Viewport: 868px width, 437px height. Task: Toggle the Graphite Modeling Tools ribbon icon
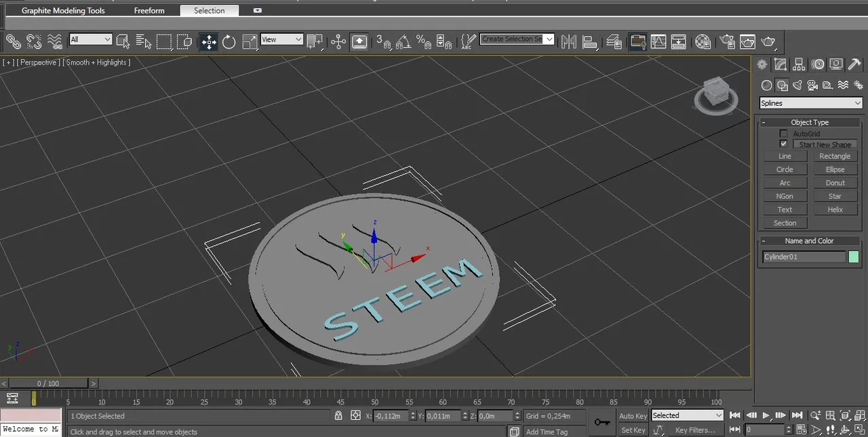coord(637,42)
